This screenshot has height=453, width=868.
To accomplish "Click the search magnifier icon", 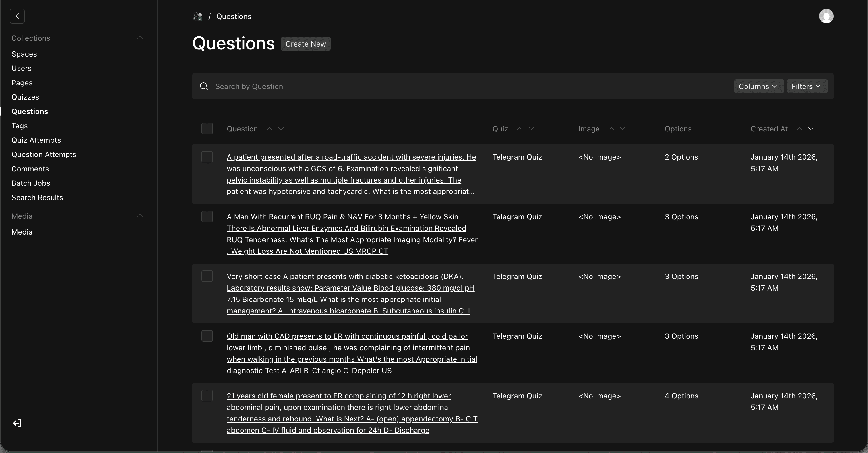I will pyautogui.click(x=204, y=86).
